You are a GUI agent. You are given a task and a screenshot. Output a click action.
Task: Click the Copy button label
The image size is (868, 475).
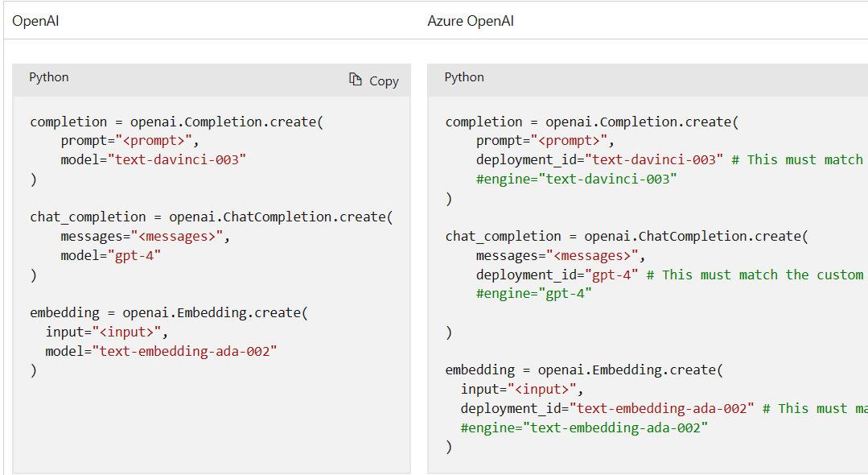click(x=385, y=81)
